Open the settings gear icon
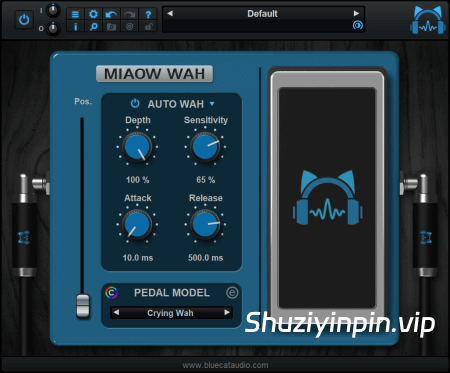Viewport: 450px width, 373px height. pos(93,14)
